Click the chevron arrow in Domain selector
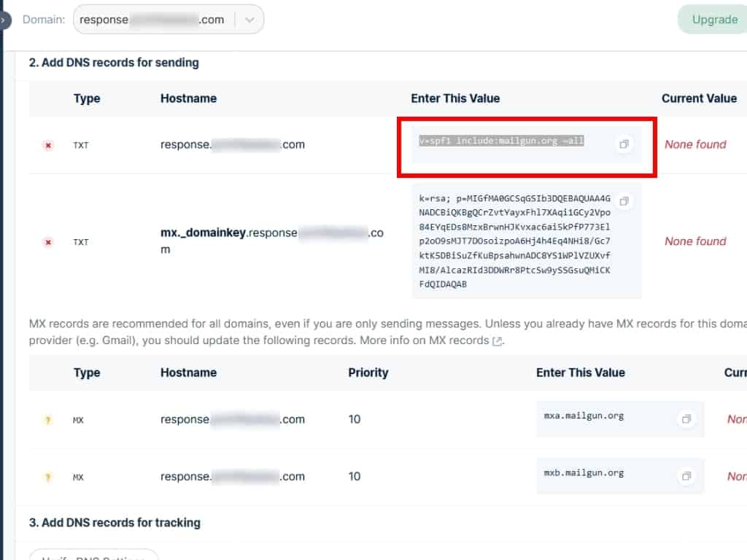Viewport: 747px width, 560px height. point(249,20)
